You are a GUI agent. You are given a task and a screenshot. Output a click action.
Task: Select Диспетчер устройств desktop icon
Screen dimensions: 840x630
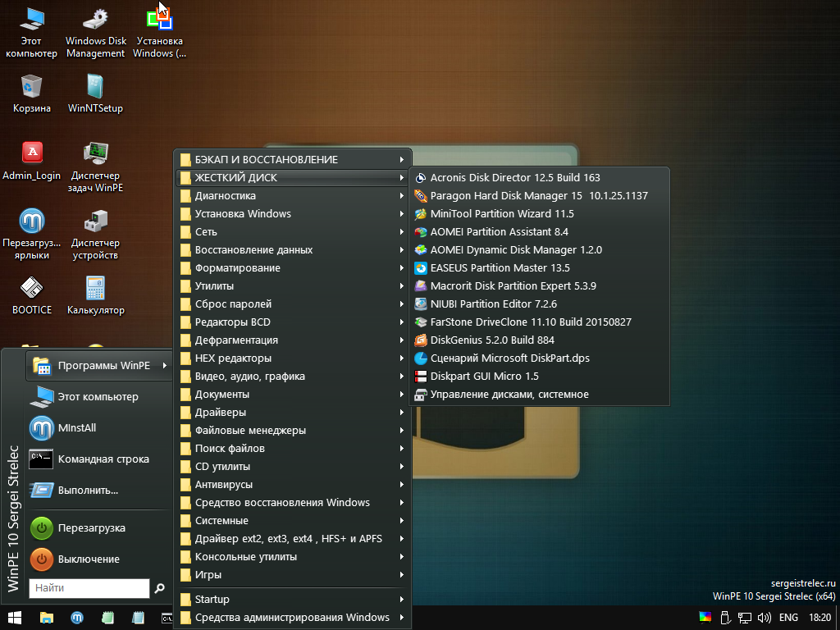[x=95, y=235]
